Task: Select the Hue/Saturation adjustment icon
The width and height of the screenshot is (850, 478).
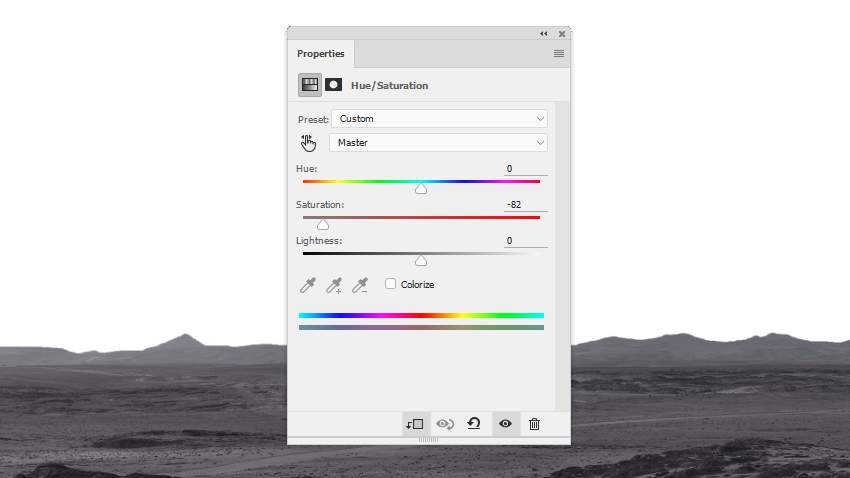Action: coord(310,85)
